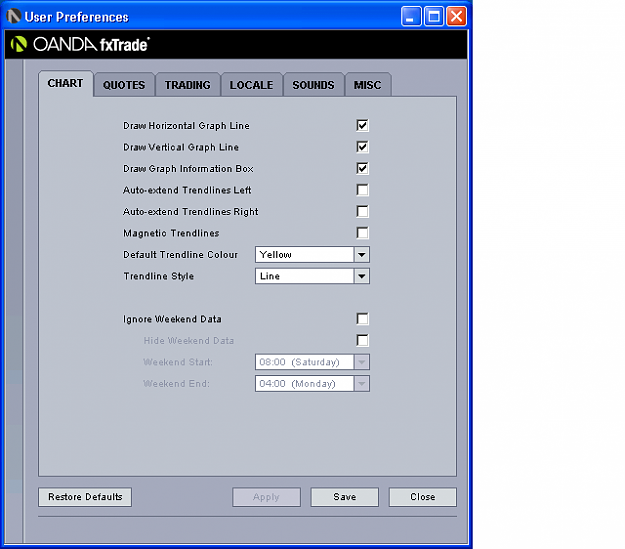Switch to the TRADING tab
This screenshot has height=549, width=625.
(x=187, y=85)
